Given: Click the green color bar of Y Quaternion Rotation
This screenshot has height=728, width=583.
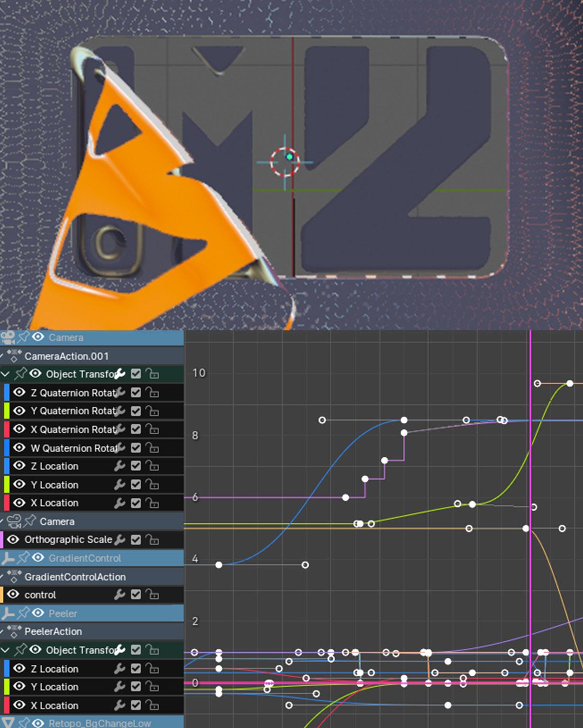Looking at the screenshot, I should [7, 410].
